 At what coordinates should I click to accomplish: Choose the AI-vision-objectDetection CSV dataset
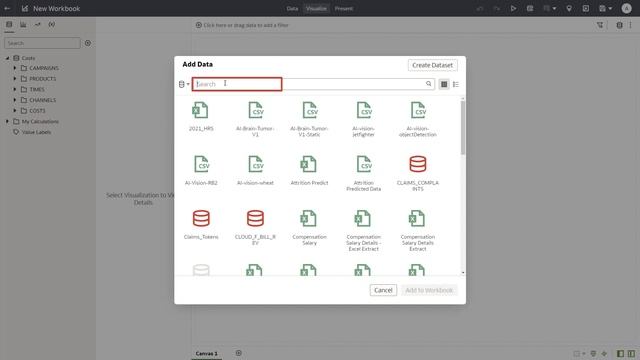coord(418,119)
